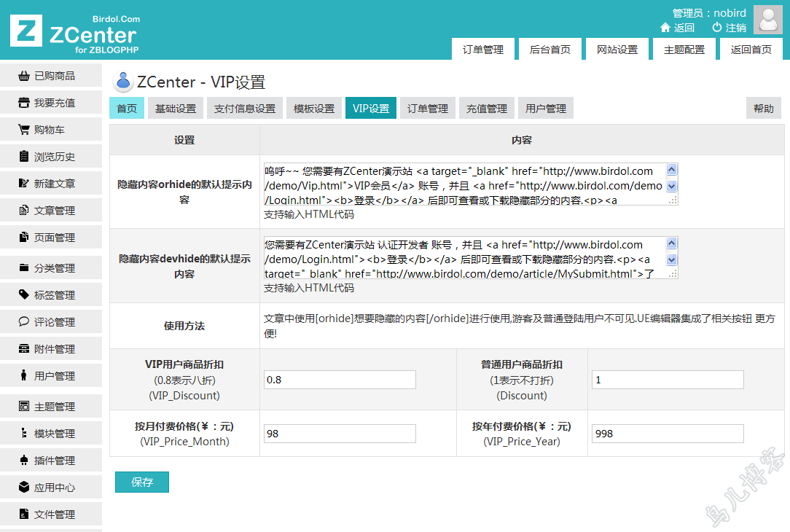
Task: Switch to the 首页 tab
Action: (127, 109)
